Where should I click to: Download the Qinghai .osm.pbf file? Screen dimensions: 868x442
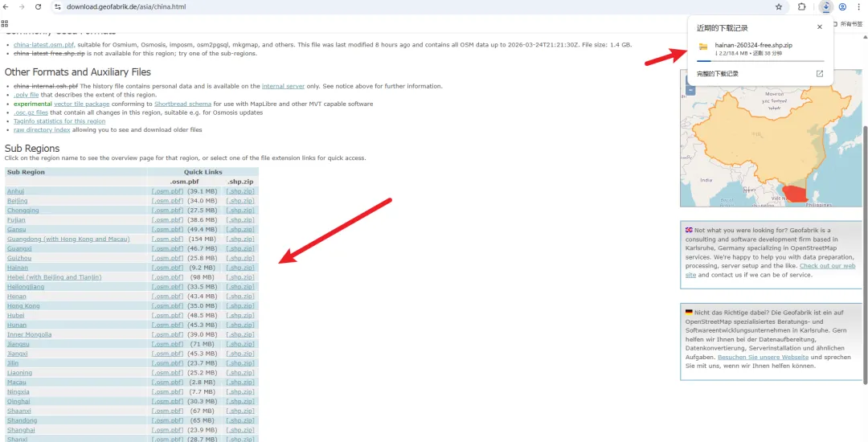click(x=167, y=402)
